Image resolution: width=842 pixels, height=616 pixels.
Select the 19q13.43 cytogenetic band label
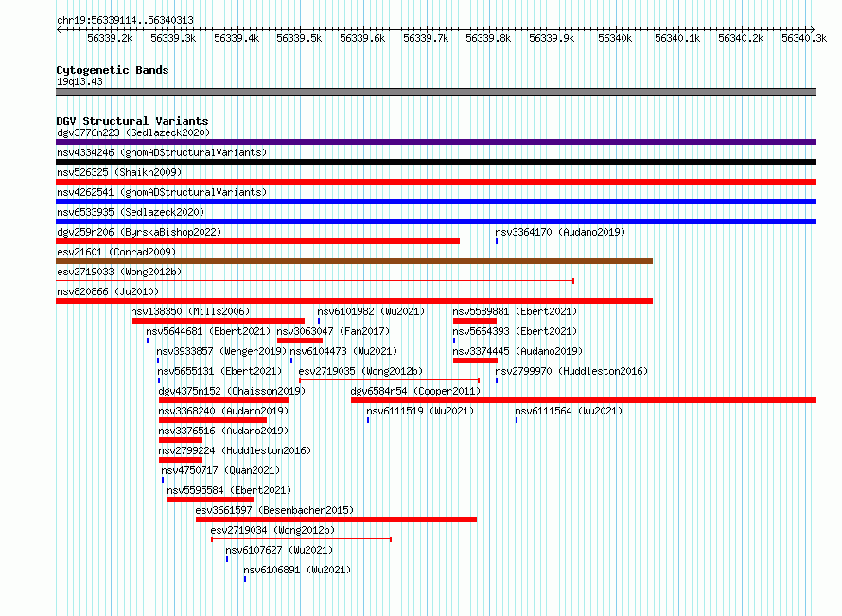79,81
